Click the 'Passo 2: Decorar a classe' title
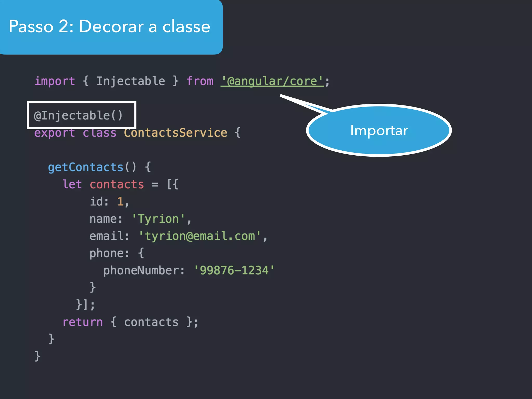This screenshot has height=399, width=532. (109, 26)
